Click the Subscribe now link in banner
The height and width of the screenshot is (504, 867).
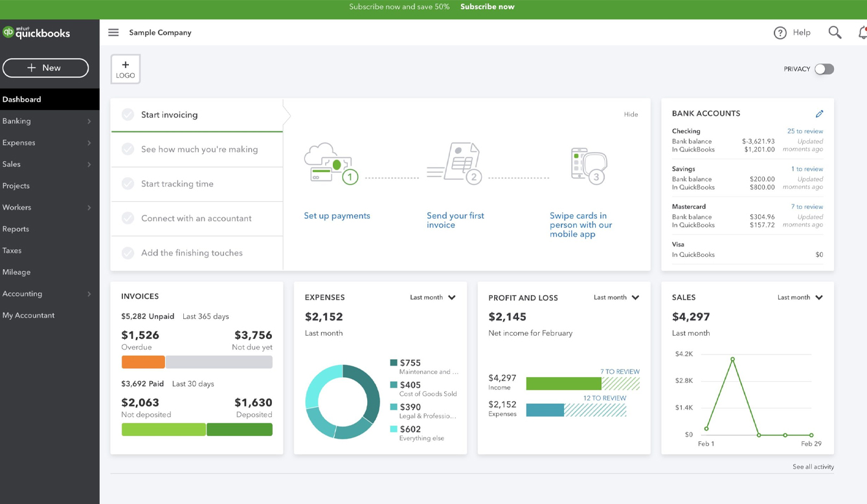click(487, 7)
